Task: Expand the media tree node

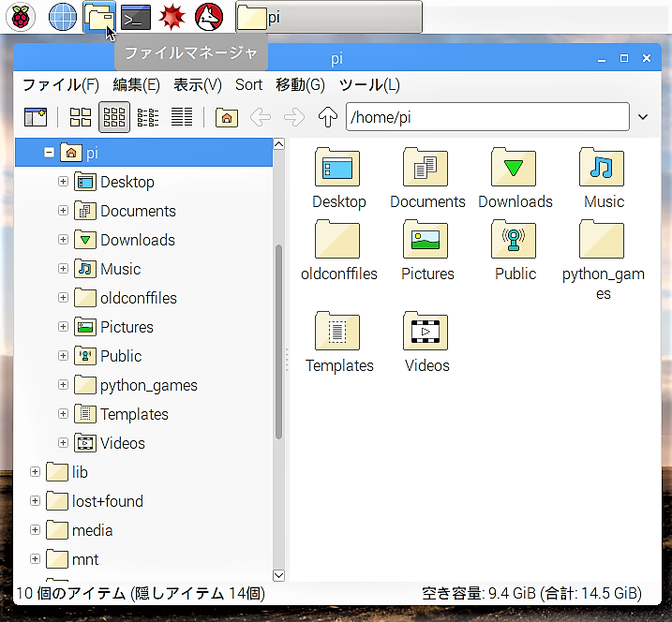Action: click(x=35, y=530)
